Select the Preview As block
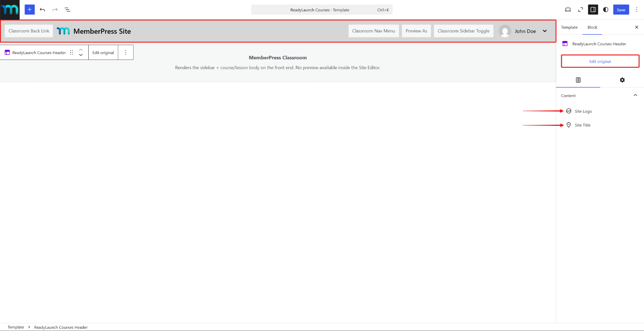The width and height of the screenshot is (644, 331). (x=416, y=31)
